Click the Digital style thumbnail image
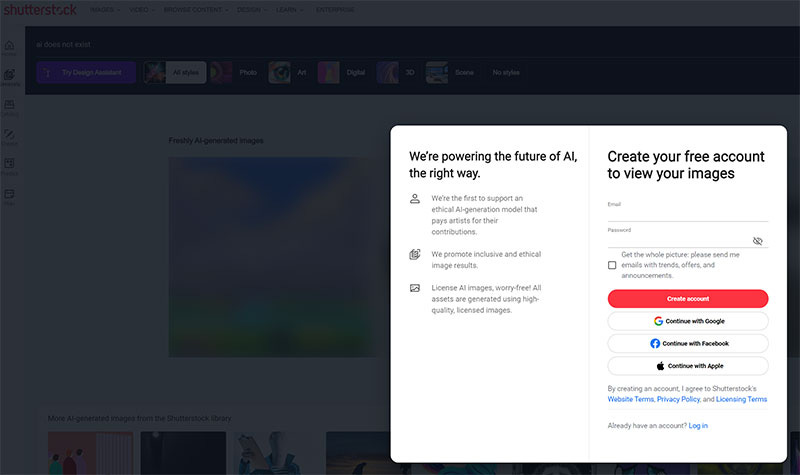The width and height of the screenshot is (800, 475). (328, 72)
